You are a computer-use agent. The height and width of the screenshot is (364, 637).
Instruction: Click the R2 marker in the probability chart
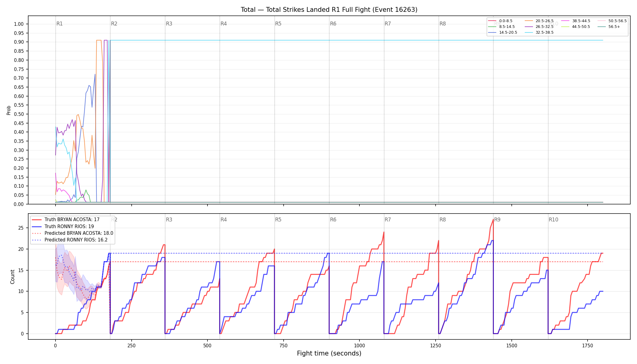114,24
